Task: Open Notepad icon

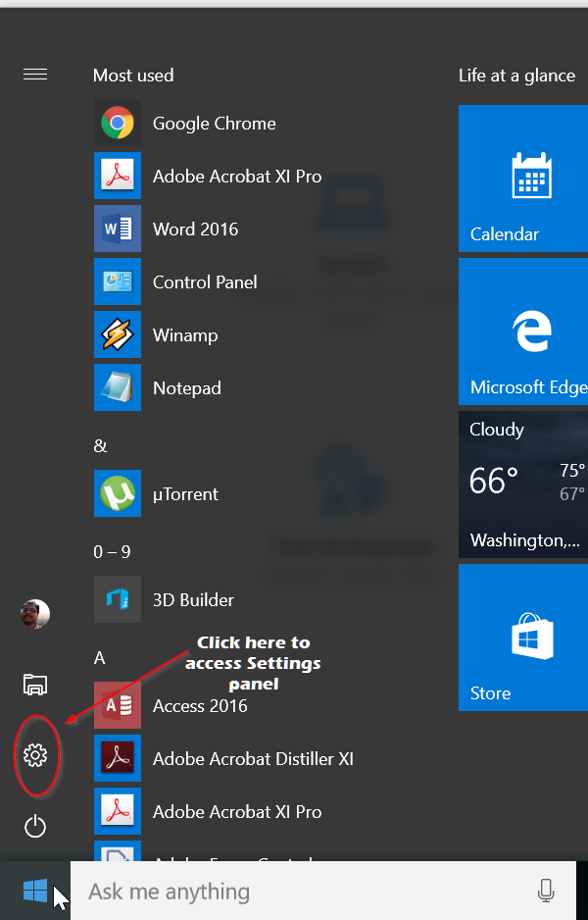Action: coord(118,387)
